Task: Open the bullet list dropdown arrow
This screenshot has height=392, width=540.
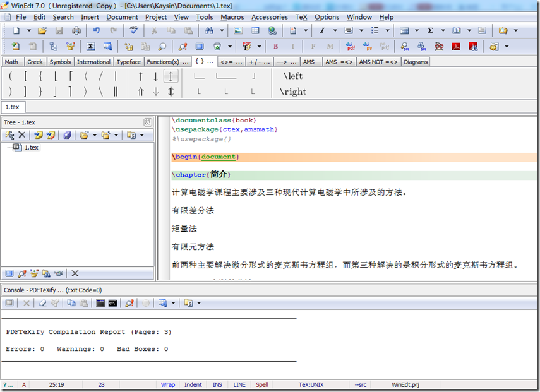Action: [388, 30]
